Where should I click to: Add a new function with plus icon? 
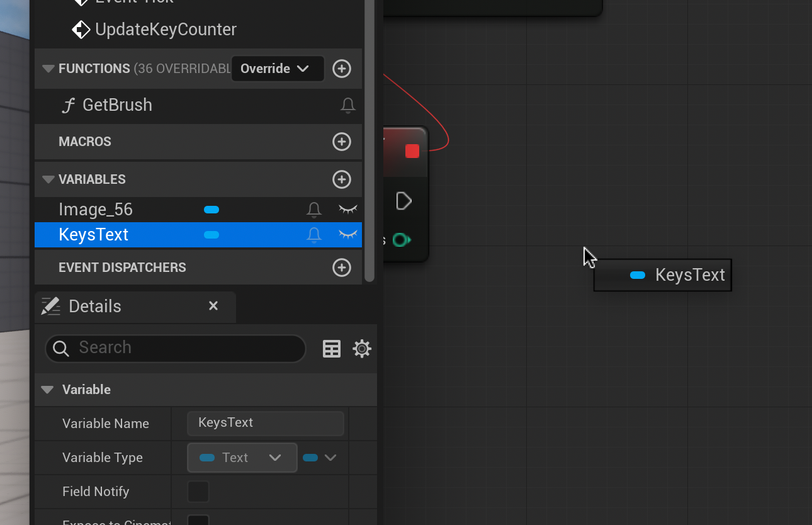pyautogui.click(x=341, y=69)
